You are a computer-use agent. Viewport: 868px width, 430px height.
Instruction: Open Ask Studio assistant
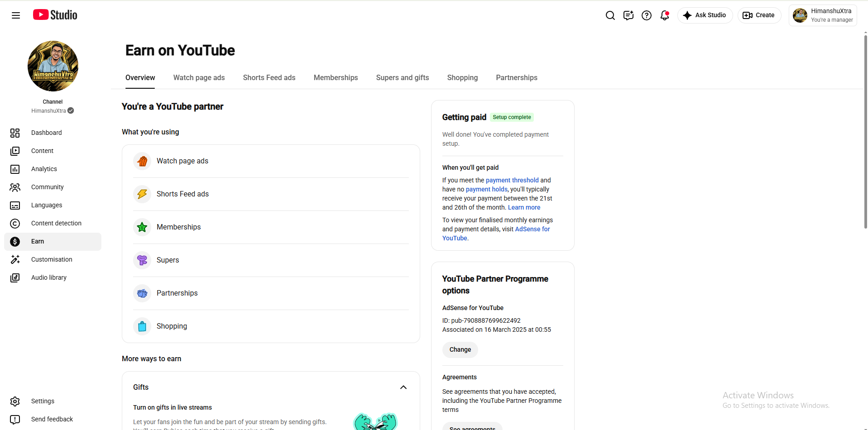[705, 15]
